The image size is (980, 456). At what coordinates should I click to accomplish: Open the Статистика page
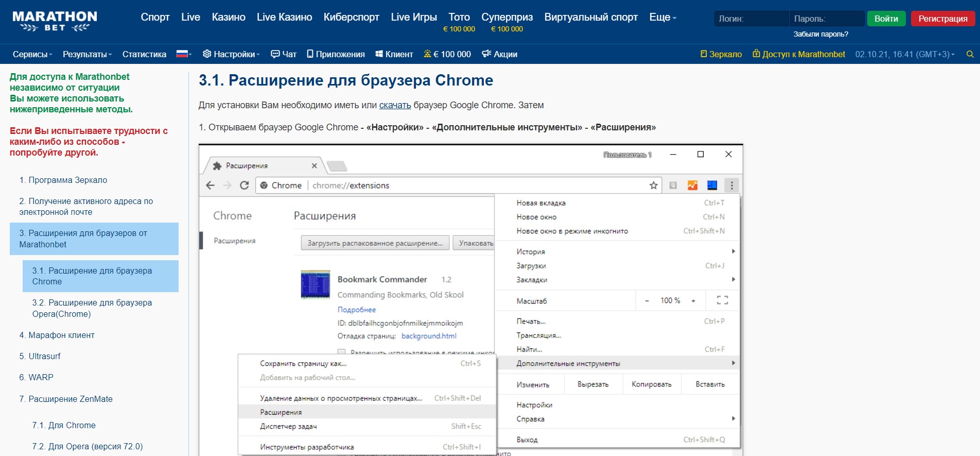pyautogui.click(x=144, y=54)
